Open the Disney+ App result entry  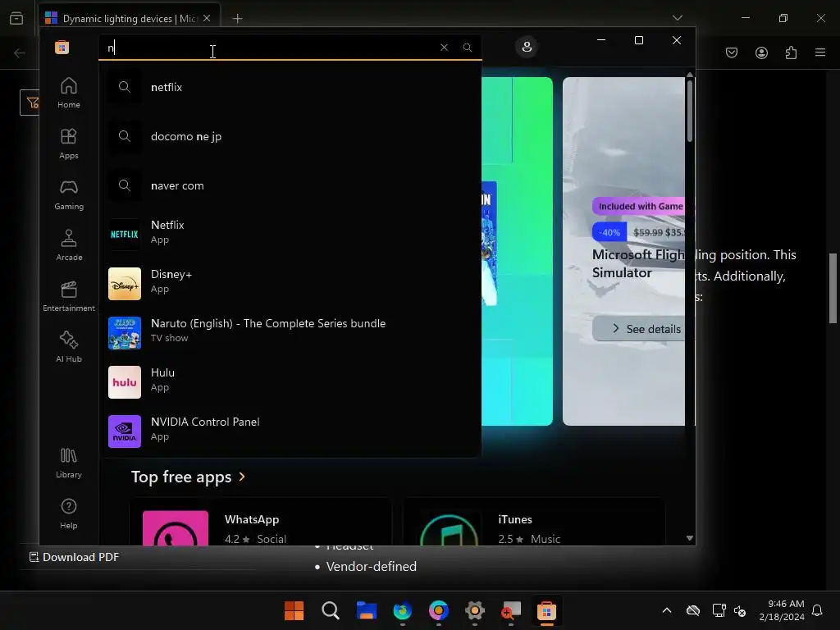pyautogui.click(x=290, y=284)
